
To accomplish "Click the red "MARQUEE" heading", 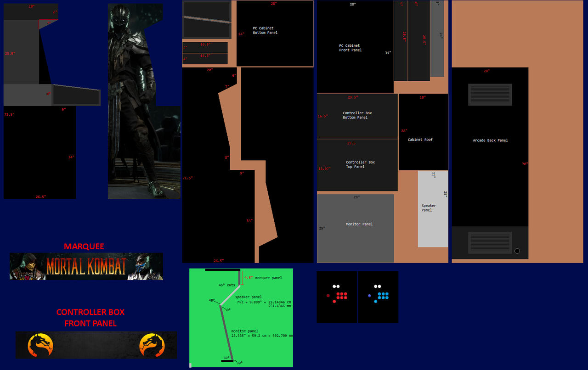I will tap(84, 247).
